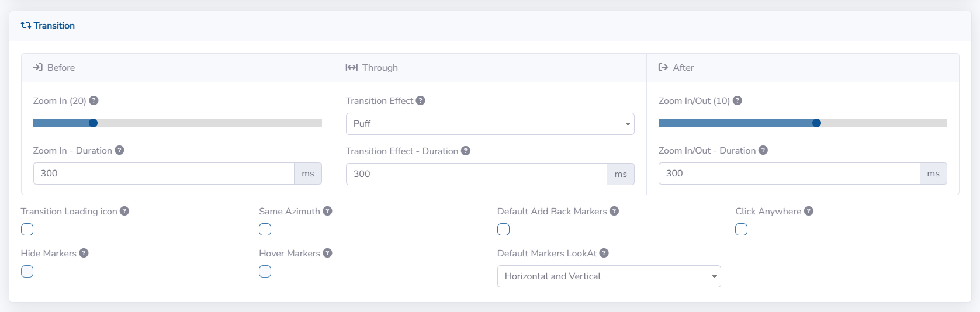980x312 pixels.
Task: Enable the Hide Markers checkbox
Action: click(27, 272)
